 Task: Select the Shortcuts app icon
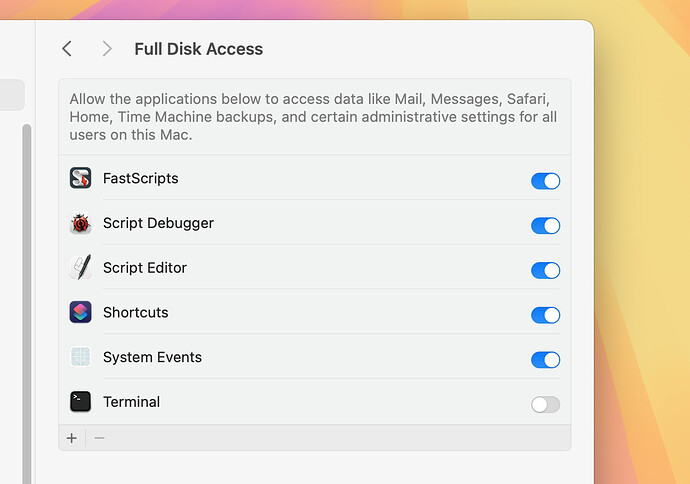(81, 312)
